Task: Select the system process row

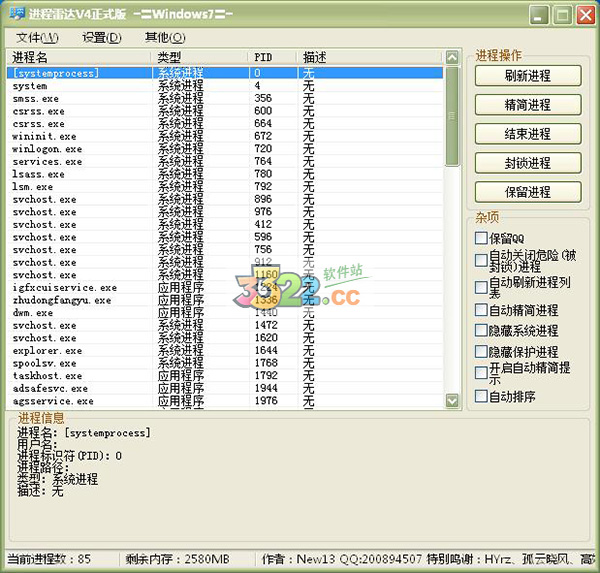Action: coord(225,86)
